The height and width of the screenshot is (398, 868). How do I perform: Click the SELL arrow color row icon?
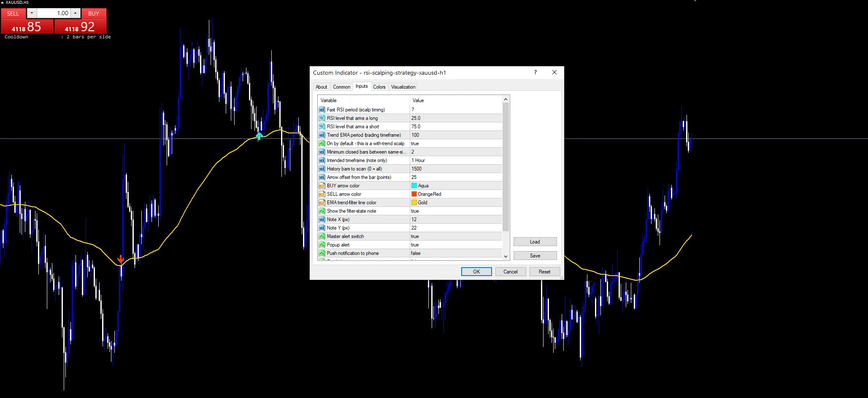click(322, 194)
